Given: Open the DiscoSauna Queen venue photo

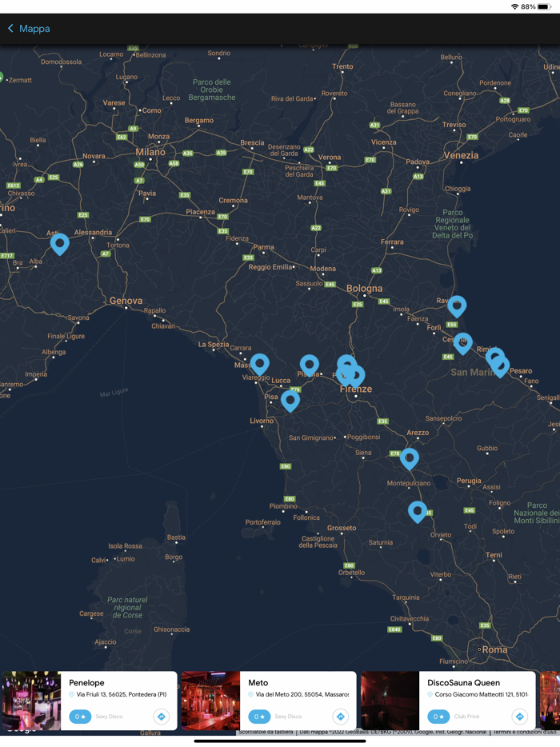Looking at the screenshot, I should point(390,701).
